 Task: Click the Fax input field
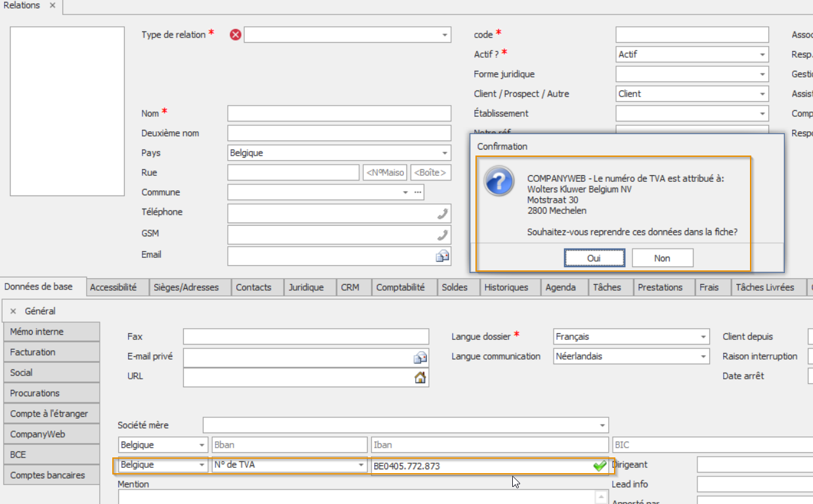[306, 337]
